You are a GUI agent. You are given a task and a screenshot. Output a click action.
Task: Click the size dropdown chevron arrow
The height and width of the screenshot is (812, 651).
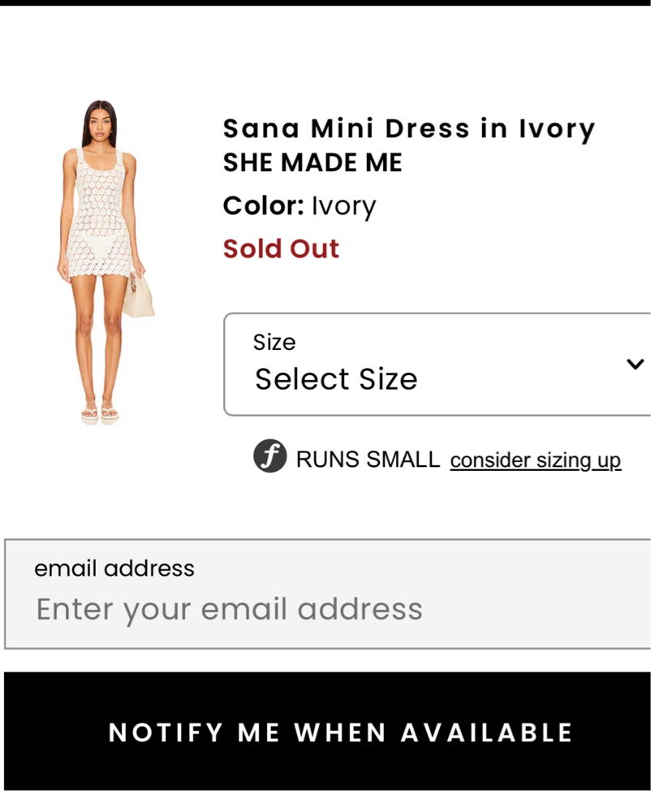(x=635, y=364)
